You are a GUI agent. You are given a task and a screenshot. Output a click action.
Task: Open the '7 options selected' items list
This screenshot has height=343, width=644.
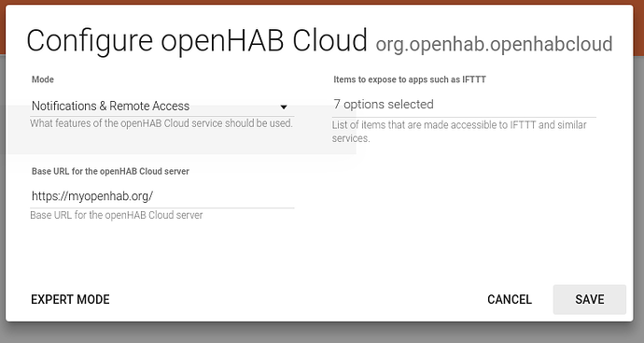(x=464, y=105)
